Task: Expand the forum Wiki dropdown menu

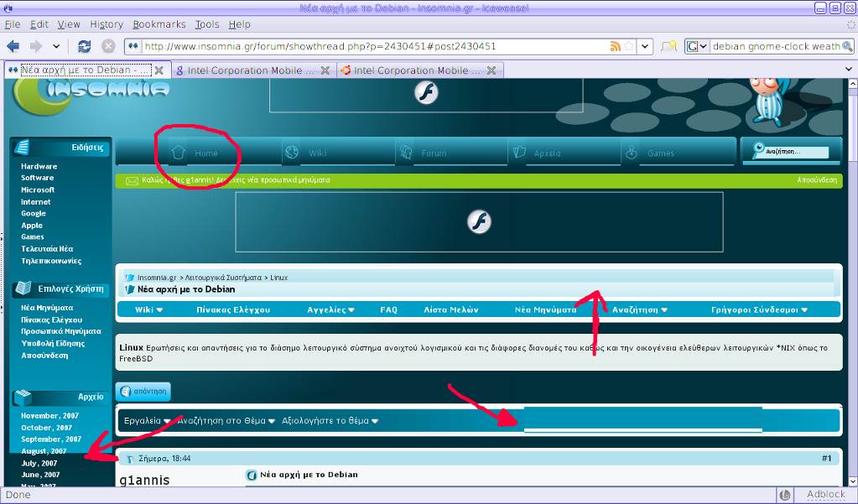Action: coord(148,309)
